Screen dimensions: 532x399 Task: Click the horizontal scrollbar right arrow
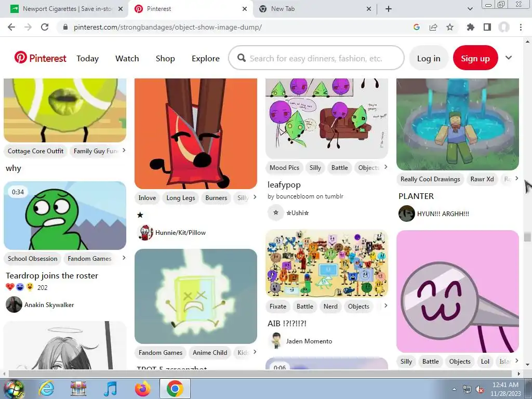tap(519, 374)
